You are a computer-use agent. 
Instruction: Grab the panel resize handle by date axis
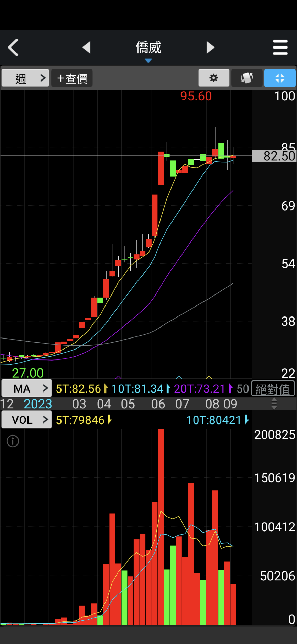pos(274,404)
